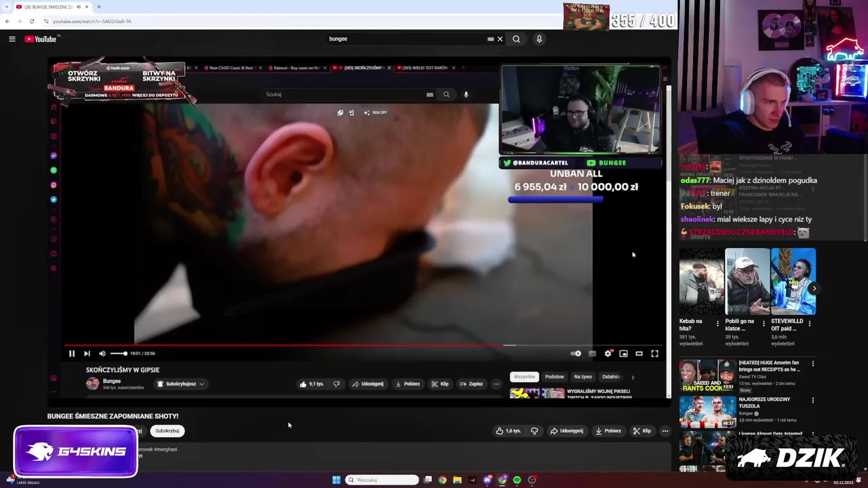This screenshot has height=488, width=868.
Task: Select the 'Wszystkie' filter chip
Action: pyautogui.click(x=524, y=377)
